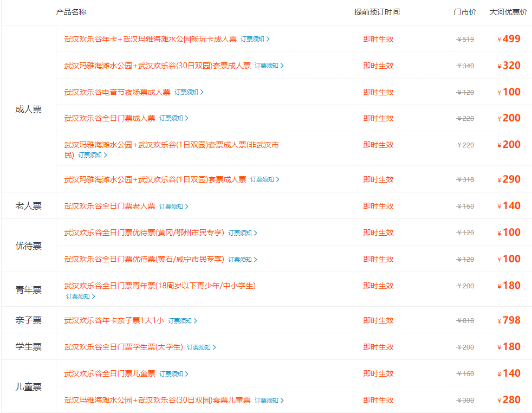Open 武汉欢乐谷电音节夜场票成人票 link
Screen dimensions: 532x413
point(117,92)
